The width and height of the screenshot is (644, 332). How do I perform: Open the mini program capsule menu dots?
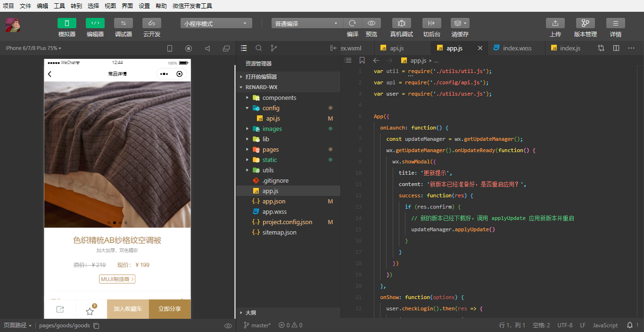pyautogui.click(x=164, y=74)
